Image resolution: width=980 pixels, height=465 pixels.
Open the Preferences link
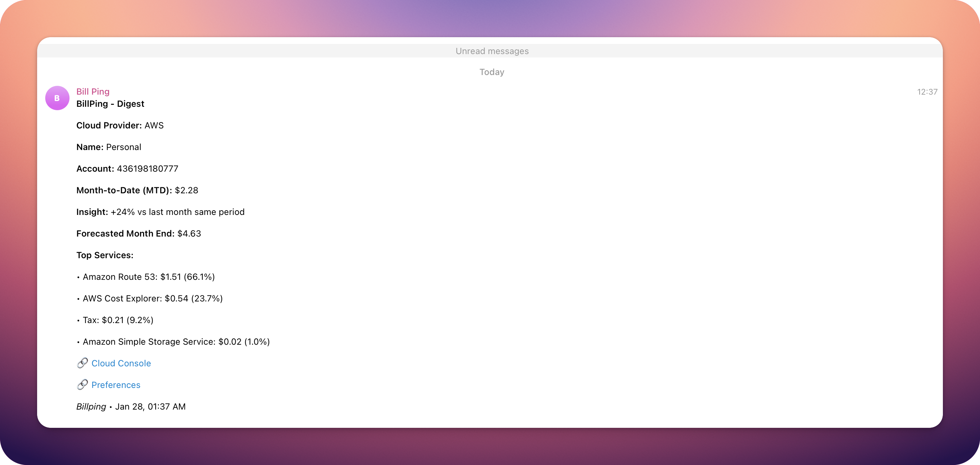click(x=116, y=385)
